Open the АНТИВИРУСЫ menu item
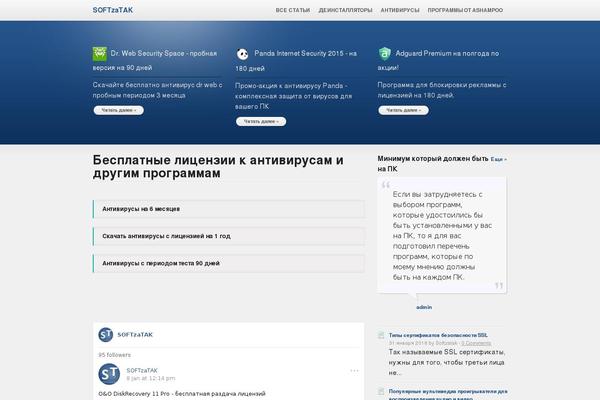 (x=400, y=10)
